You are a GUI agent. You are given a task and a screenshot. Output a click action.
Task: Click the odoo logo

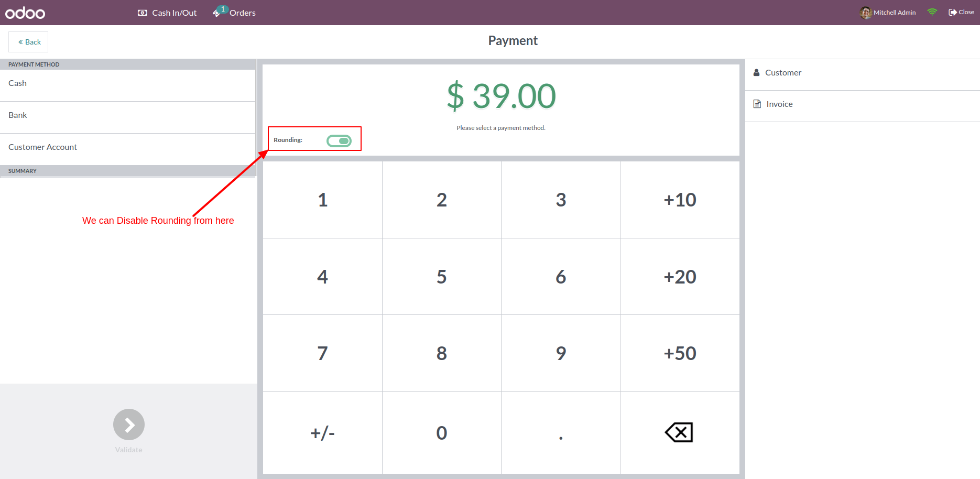coord(25,13)
